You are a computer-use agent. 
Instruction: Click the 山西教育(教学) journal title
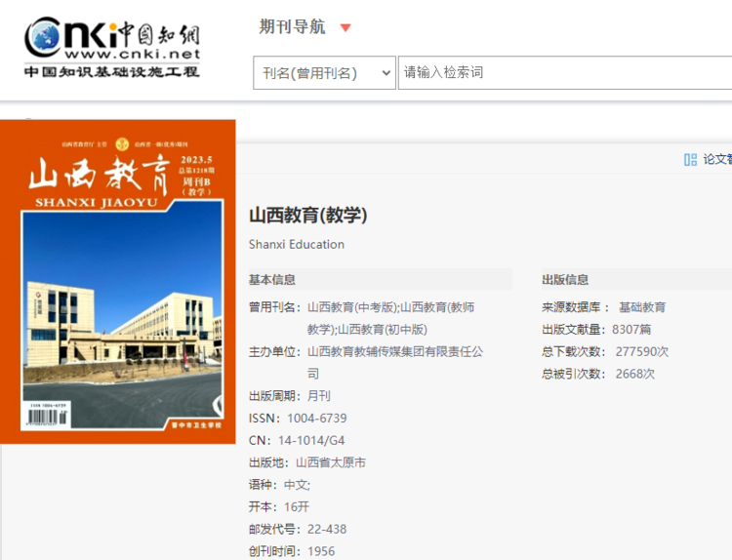pos(308,215)
